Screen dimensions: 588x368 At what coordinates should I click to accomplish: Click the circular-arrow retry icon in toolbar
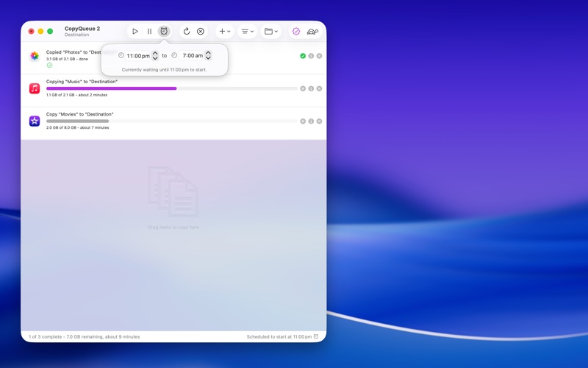(187, 31)
